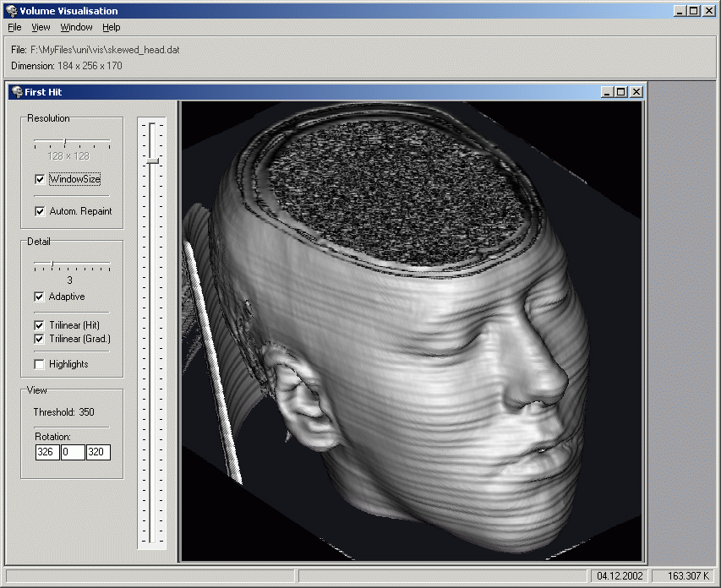721x588 pixels.
Task: Select the first Rotation field showing 326
Action: 47,452
